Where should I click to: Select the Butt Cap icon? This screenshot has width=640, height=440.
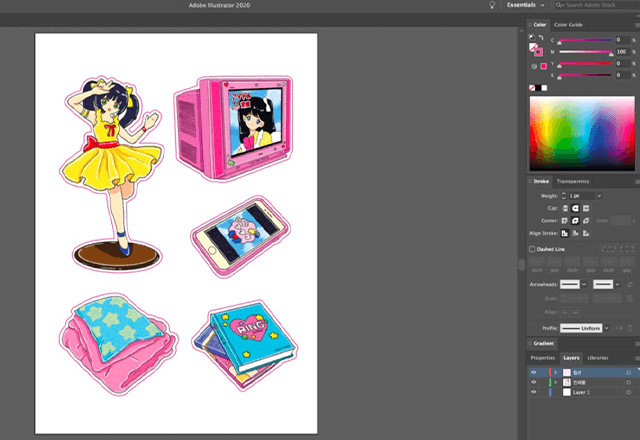[x=565, y=209]
